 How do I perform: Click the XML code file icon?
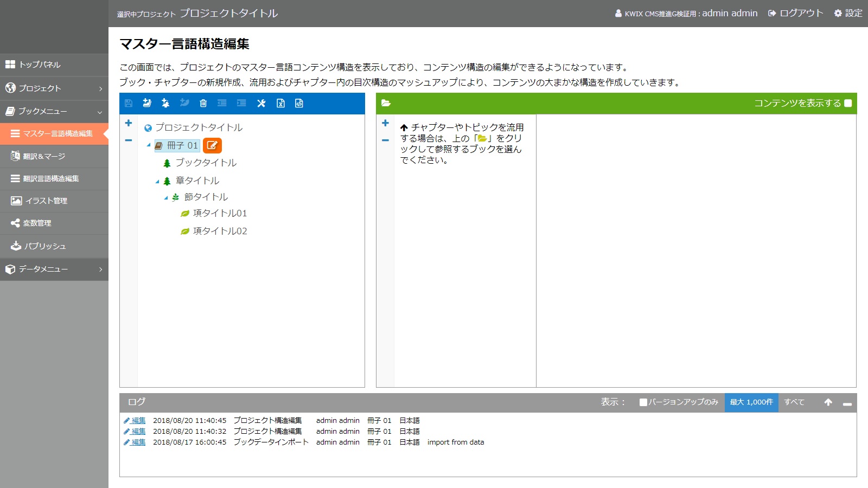coord(299,103)
